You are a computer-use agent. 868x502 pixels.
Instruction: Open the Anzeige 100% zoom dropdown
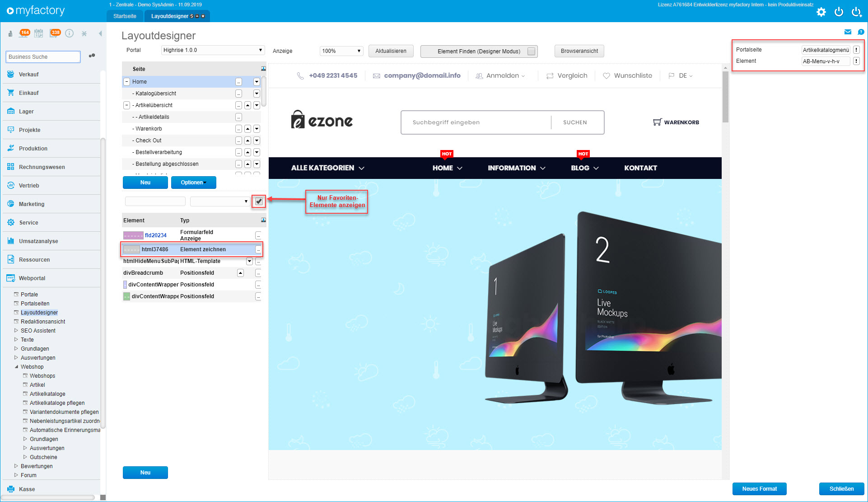click(x=341, y=51)
